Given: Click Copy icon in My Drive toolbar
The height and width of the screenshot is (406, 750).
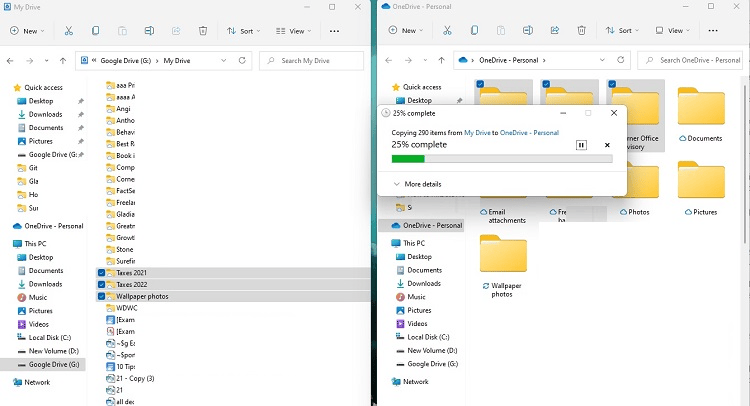Looking at the screenshot, I should pos(95,31).
